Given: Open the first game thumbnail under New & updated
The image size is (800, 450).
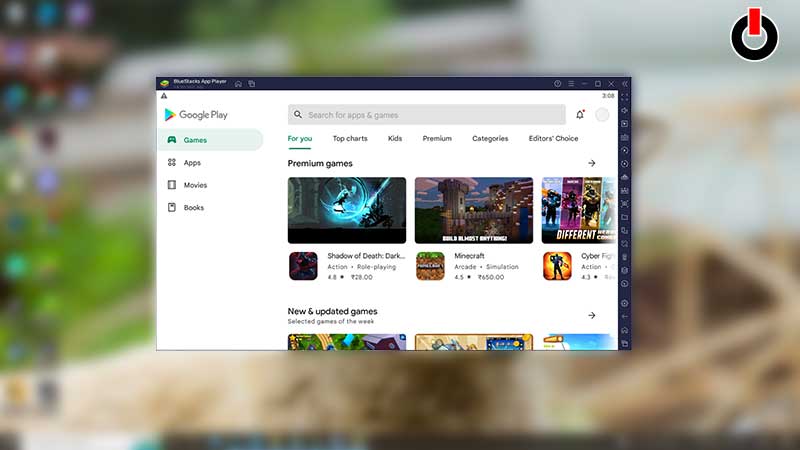Looking at the screenshot, I should (347, 342).
